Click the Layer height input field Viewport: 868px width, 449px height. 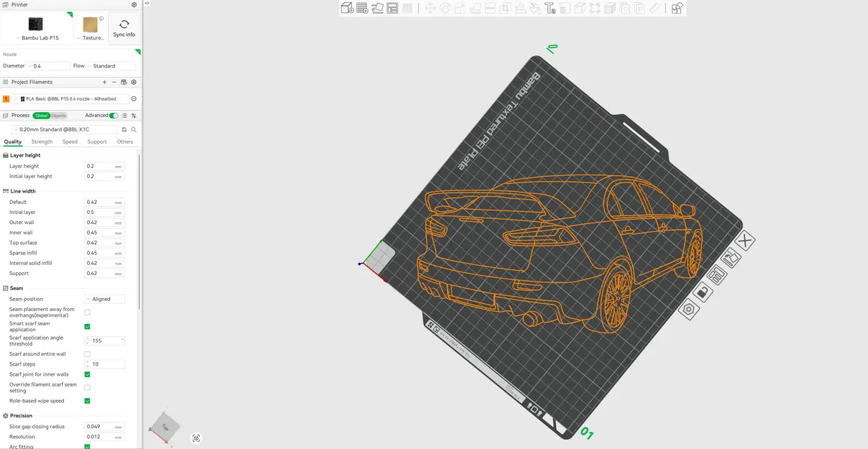tap(99, 166)
